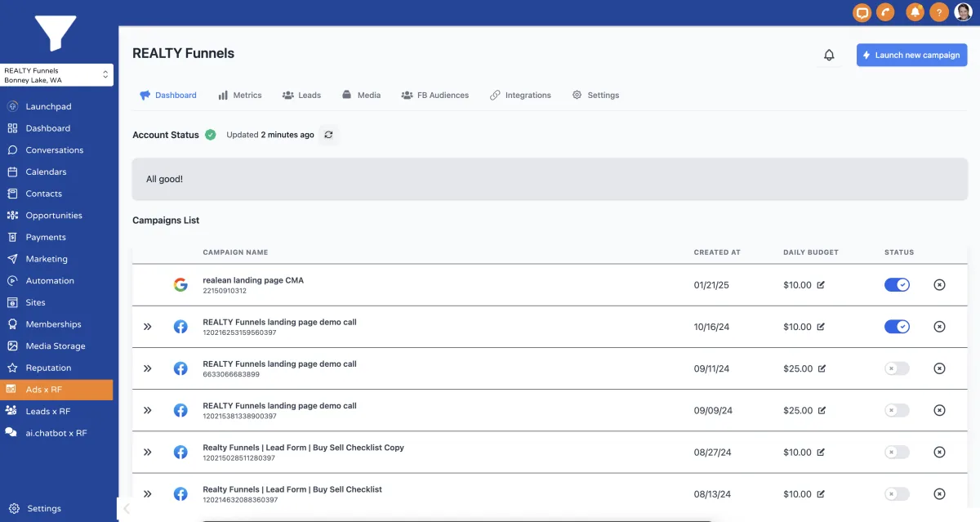Toggle status of realean landing page CMA

pyautogui.click(x=897, y=285)
